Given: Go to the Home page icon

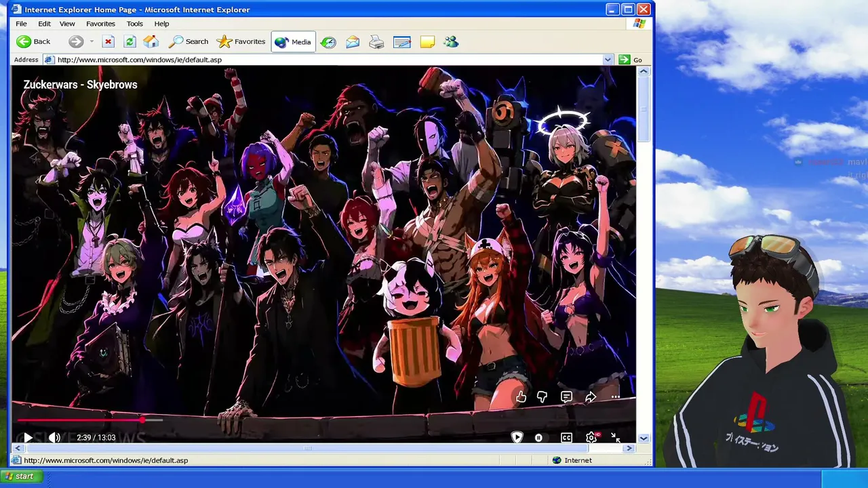Looking at the screenshot, I should tap(151, 42).
